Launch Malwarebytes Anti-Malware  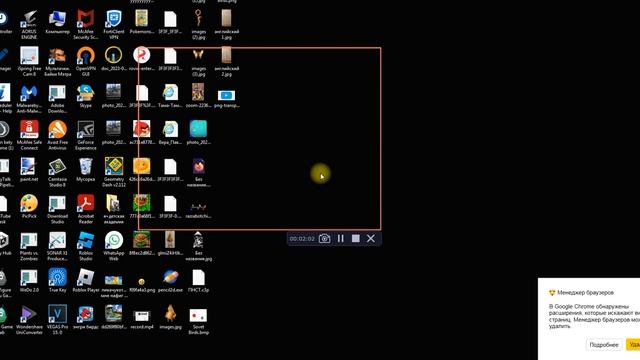(x=29, y=99)
